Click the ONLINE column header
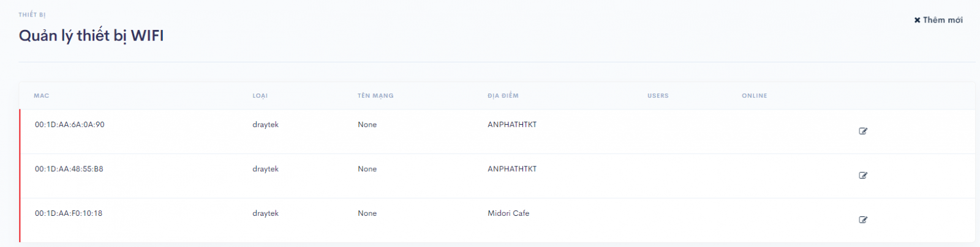The height and width of the screenshot is (247, 980). coord(755,96)
